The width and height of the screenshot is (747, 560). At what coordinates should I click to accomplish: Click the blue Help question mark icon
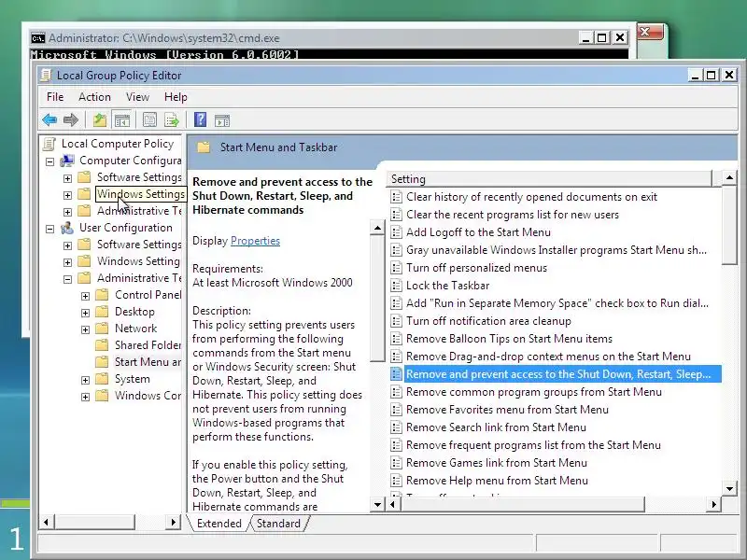201,119
